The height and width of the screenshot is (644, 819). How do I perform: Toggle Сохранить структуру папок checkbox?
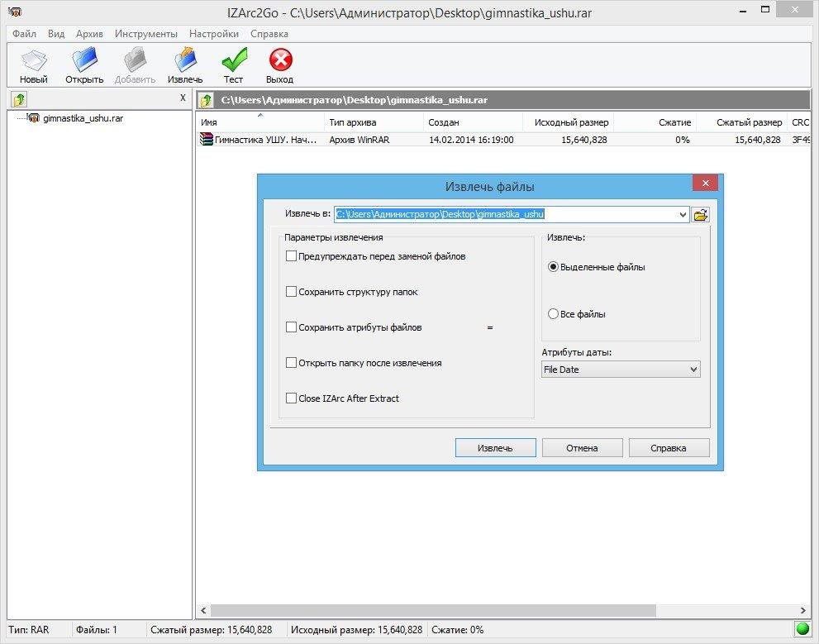[291, 292]
